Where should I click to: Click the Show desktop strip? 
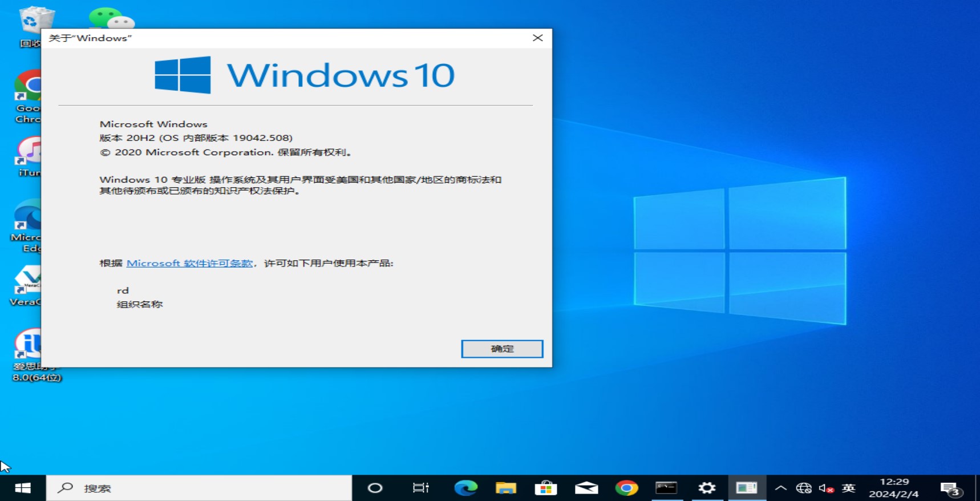pyautogui.click(x=977, y=488)
